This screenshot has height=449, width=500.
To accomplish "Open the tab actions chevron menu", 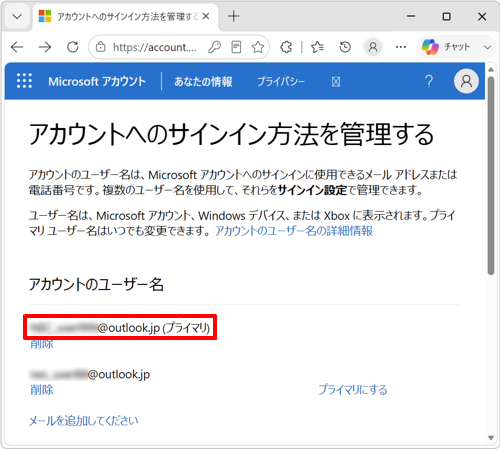I will coord(17,16).
